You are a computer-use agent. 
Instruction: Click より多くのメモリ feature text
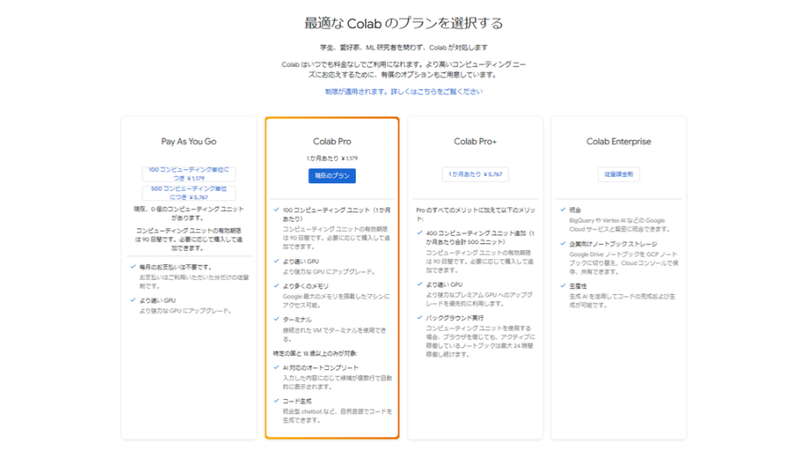pyautogui.click(x=306, y=286)
